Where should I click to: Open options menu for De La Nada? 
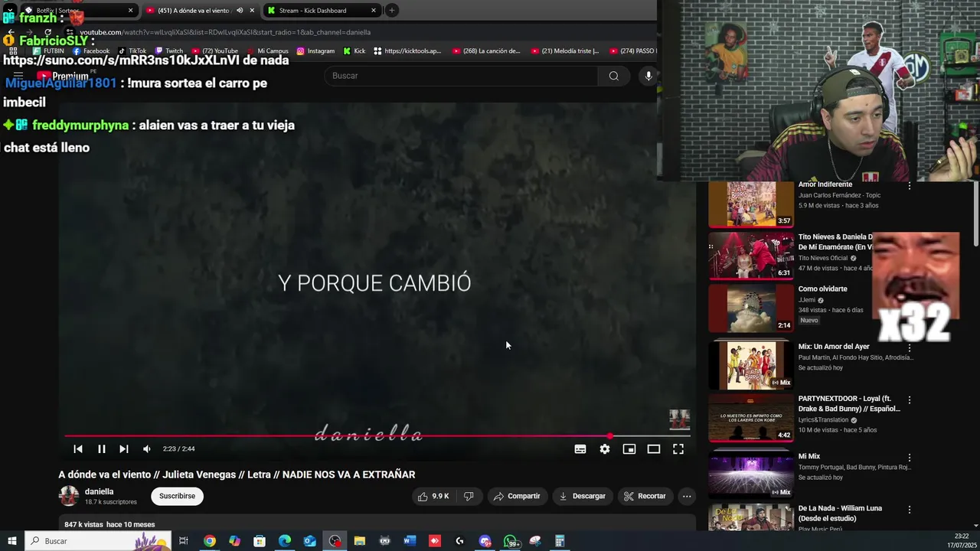click(x=910, y=510)
